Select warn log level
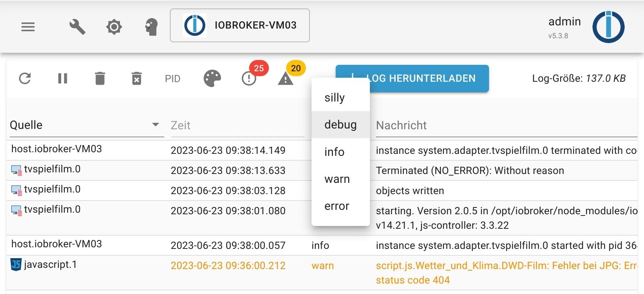 (341, 179)
